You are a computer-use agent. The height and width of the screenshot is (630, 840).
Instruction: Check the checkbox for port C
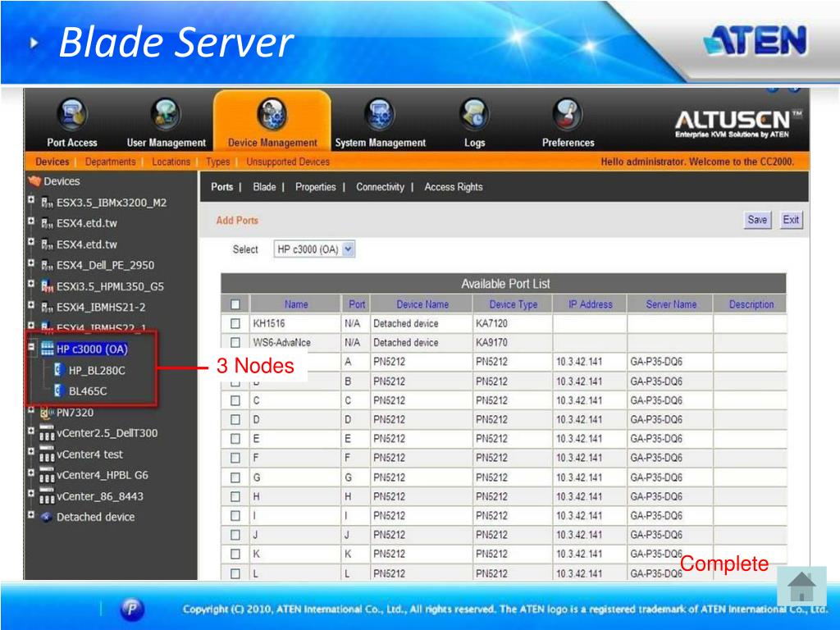coord(235,400)
